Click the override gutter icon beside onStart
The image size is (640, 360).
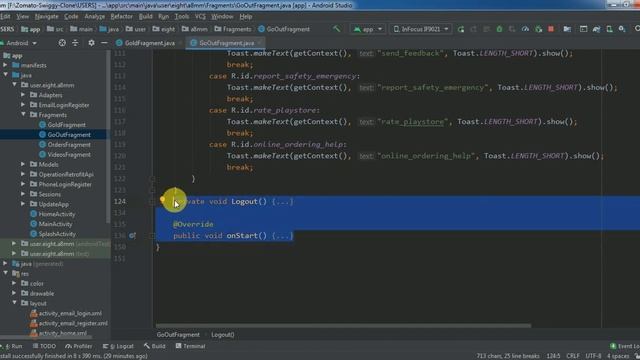(x=132, y=236)
